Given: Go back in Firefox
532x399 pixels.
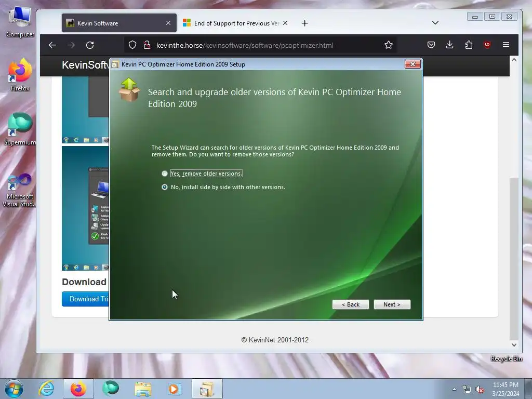Looking at the screenshot, I should click(x=52, y=45).
